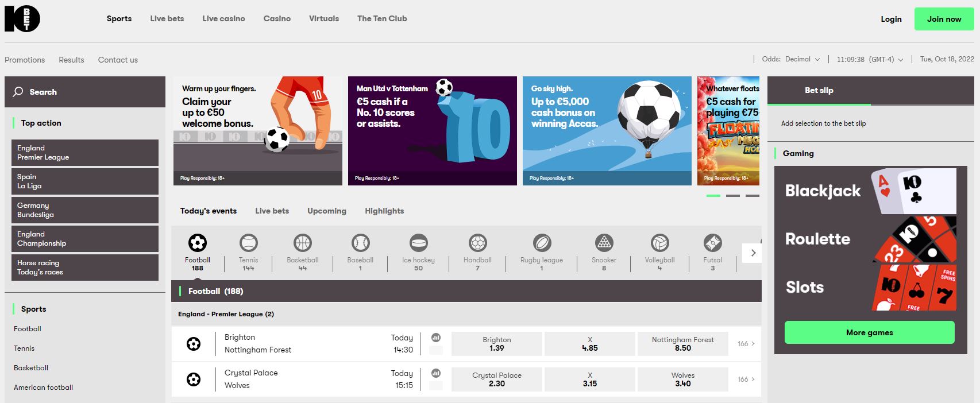The height and width of the screenshot is (403, 980).
Task: Select Brighton 1.39 odds
Action: [x=496, y=344]
